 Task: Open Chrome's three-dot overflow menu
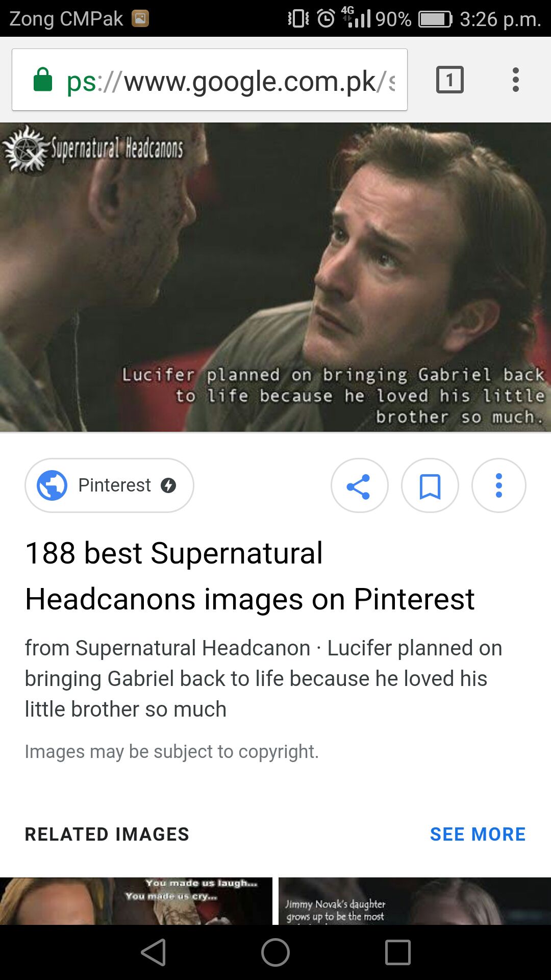click(x=516, y=80)
